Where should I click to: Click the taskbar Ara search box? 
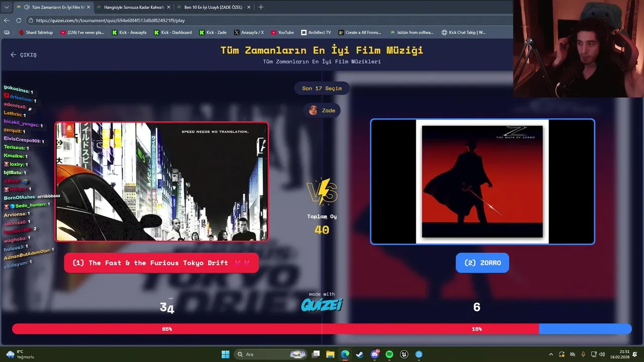coord(272,354)
